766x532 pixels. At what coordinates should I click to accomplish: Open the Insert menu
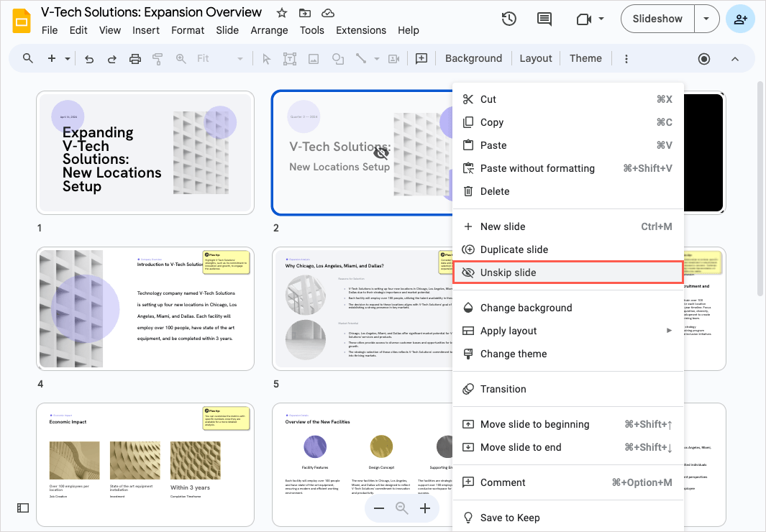pos(146,30)
